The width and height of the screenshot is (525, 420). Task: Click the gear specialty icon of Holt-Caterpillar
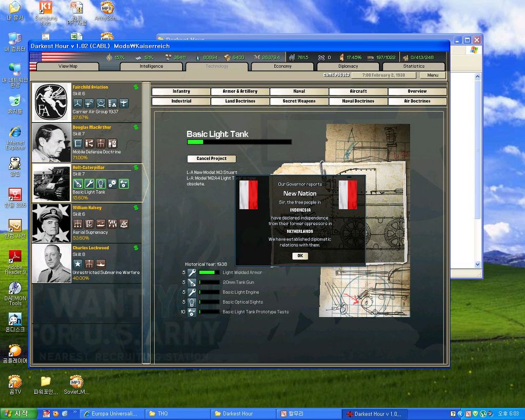point(112,184)
